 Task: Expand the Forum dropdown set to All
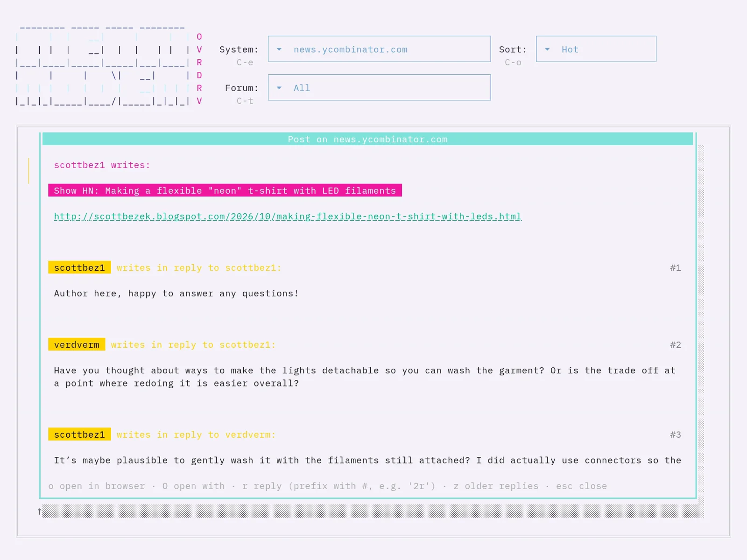point(379,87)
